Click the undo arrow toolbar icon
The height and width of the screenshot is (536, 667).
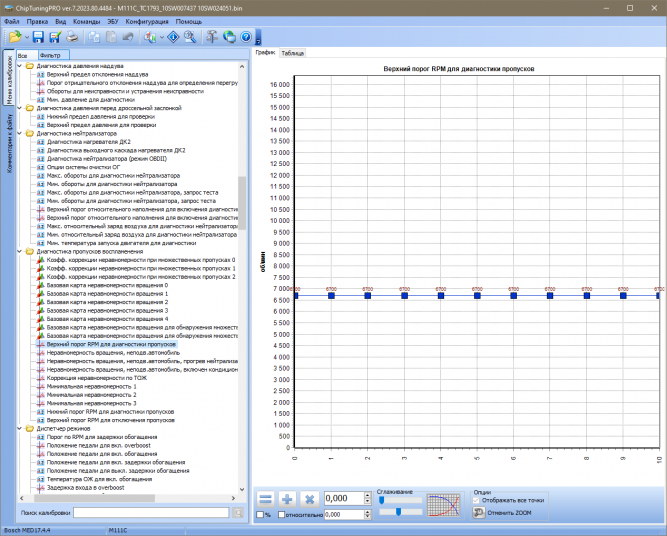point(128,37)
